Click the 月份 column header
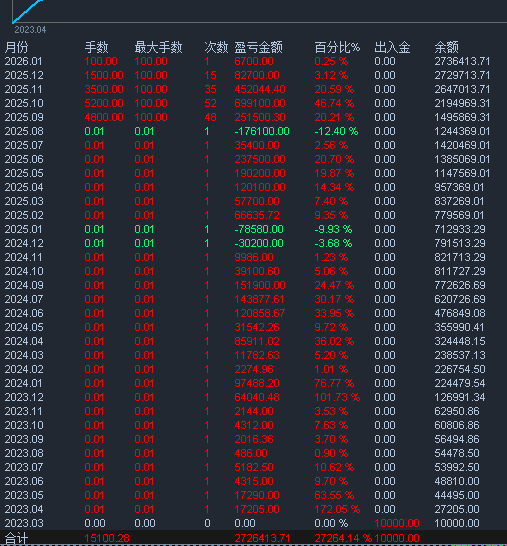 [16, 47]
